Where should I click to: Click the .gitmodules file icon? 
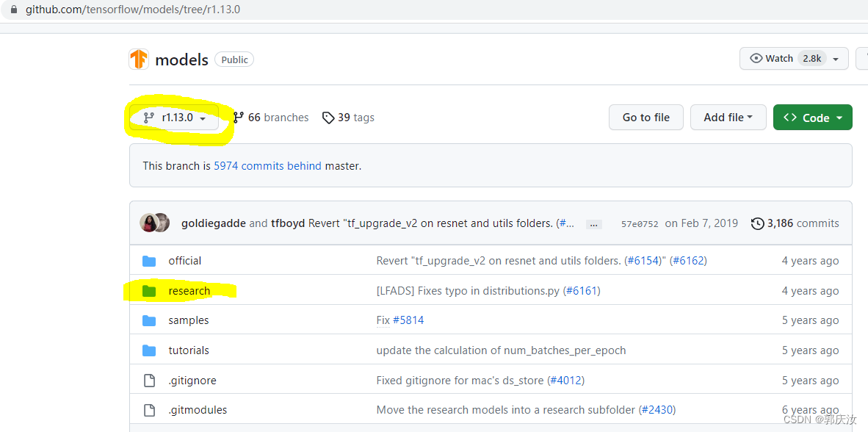pyautogui.click(x=149, y=411)
